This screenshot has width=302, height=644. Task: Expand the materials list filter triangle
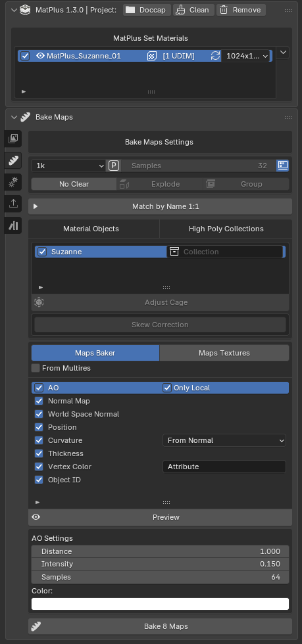point(24,91)
